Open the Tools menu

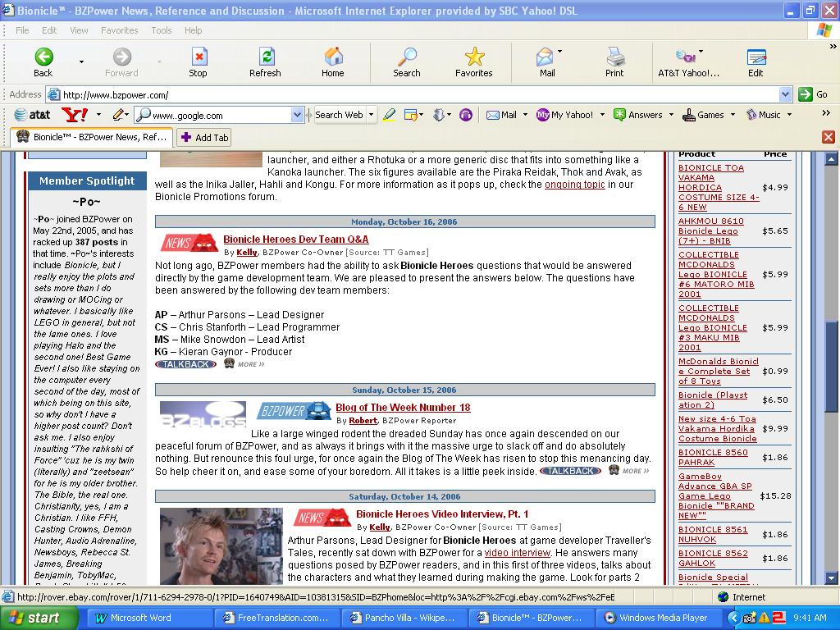click(x=162, y=30)
